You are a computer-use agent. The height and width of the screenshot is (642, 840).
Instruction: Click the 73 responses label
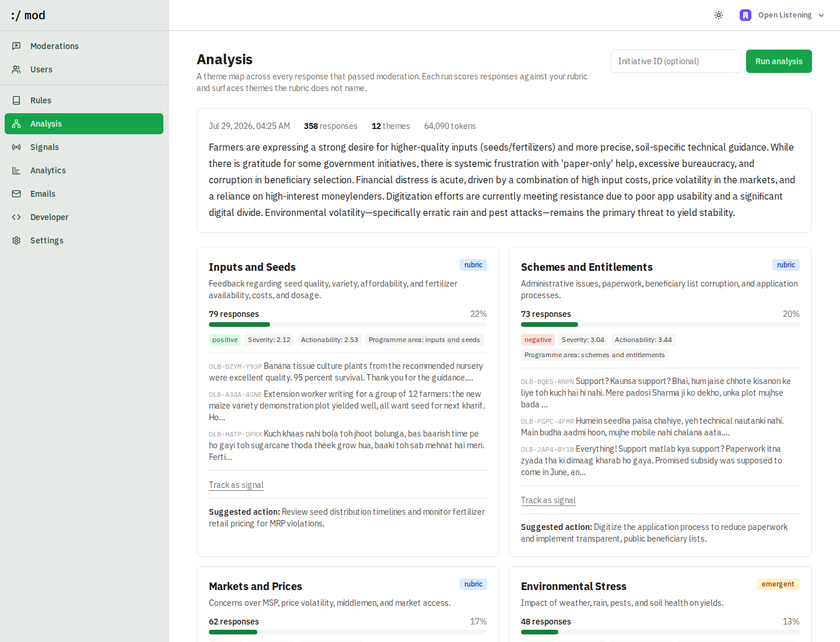pyautogui.click(x=546, y=314)
